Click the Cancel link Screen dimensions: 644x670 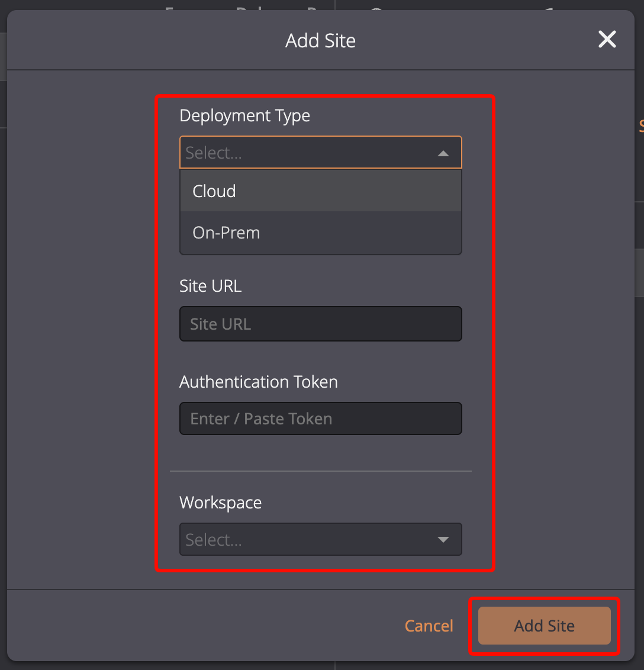click(429, 626)
